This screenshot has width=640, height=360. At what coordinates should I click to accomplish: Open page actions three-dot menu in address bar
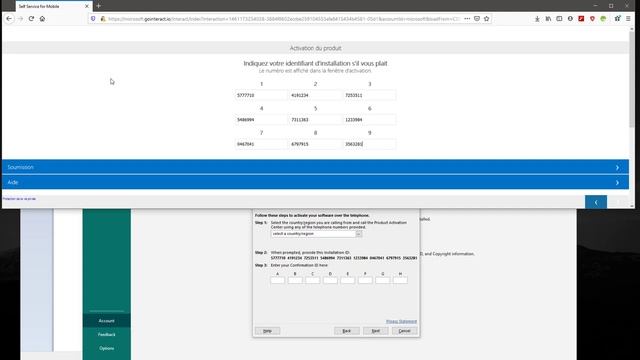[467, 19]
